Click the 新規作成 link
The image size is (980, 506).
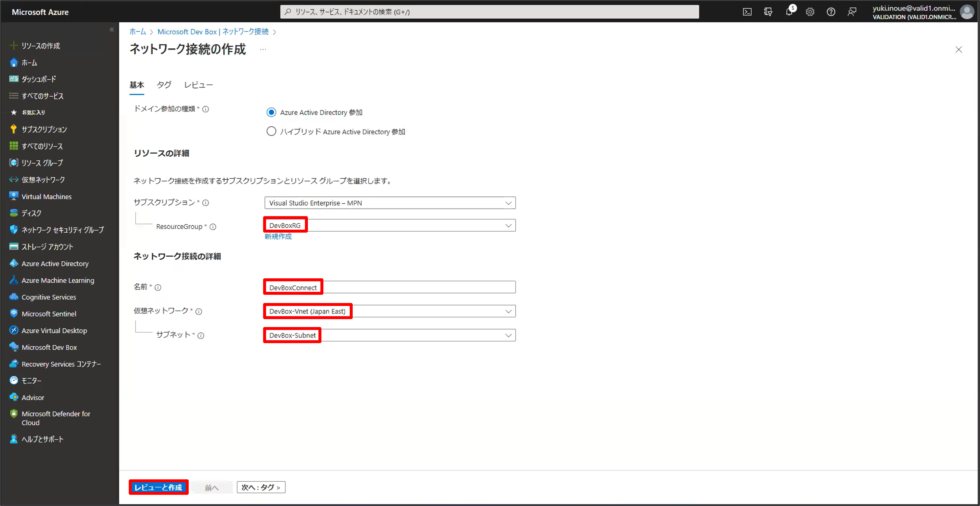click(278, 237)
